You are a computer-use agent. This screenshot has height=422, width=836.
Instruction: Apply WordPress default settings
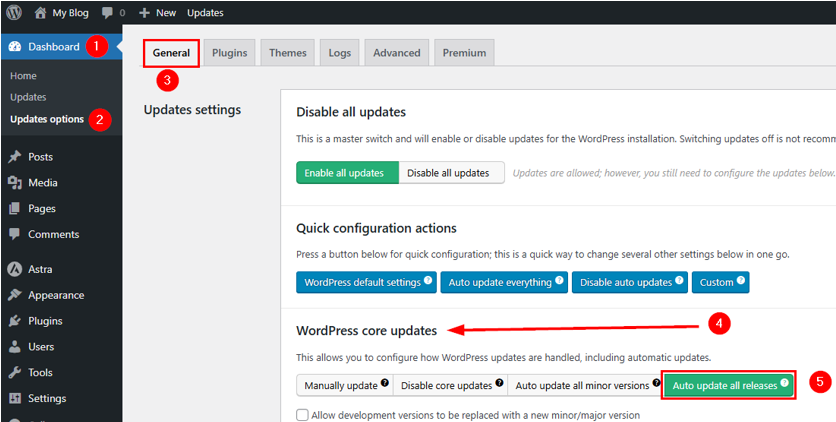367,282
